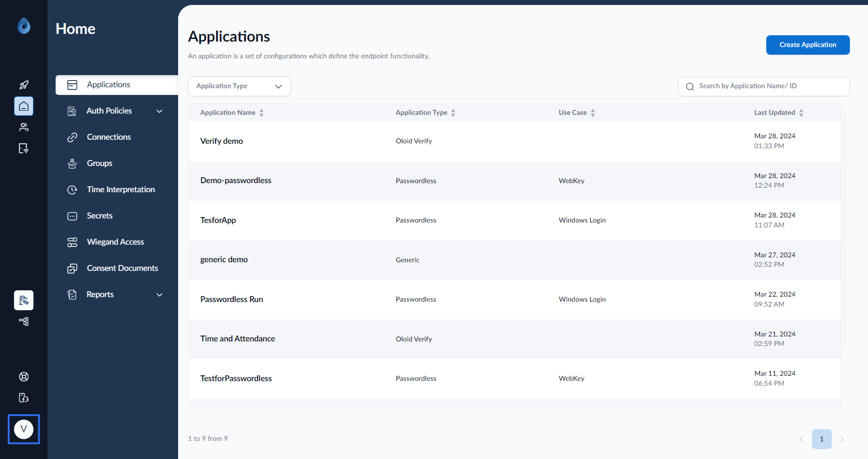The height and width of the screenshot is (459, 868).
Task: Click the Oloid droplet logo icon
Action: (x=24, y=26)
